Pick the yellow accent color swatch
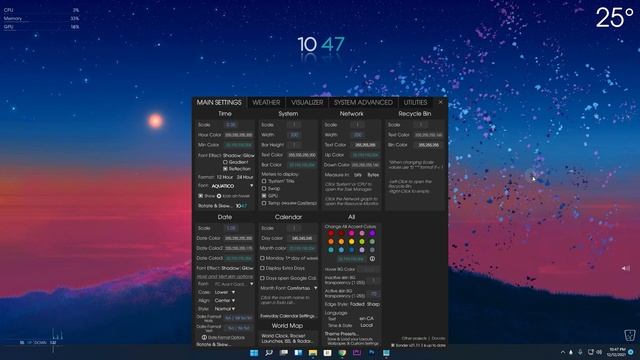Viewport: 640px width, 360px height. coord(351,242)
